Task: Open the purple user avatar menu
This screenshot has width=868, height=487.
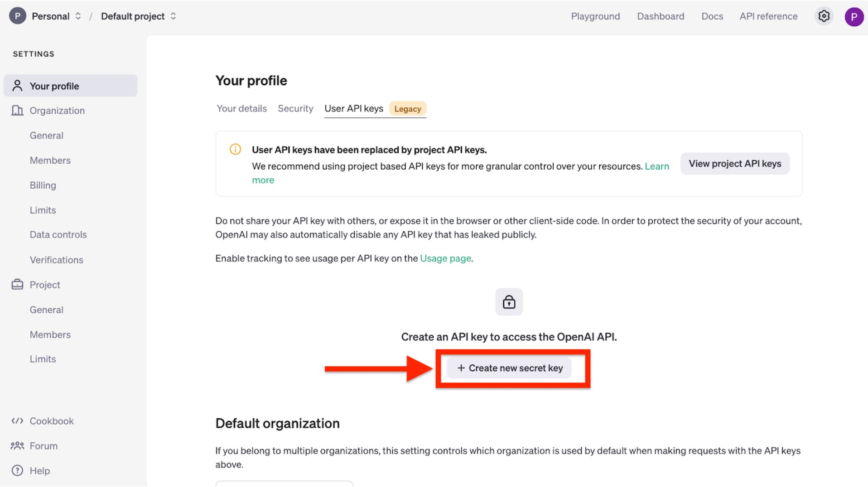Action: coord(854,17)
